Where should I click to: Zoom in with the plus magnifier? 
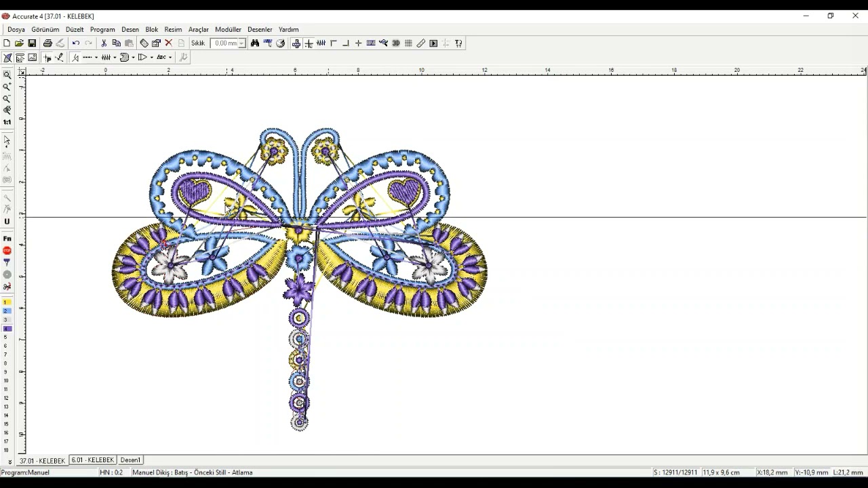(x=7, y=87)
